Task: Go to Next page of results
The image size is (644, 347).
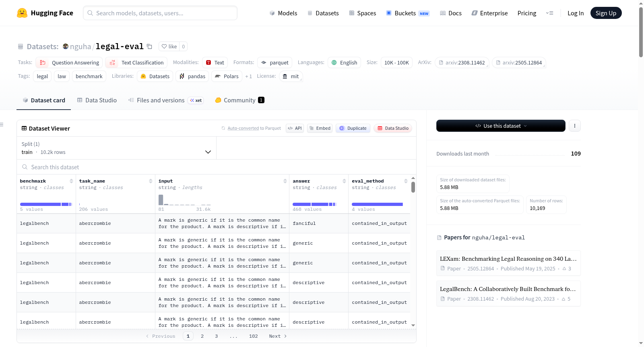Action: click(x=278, y=336)
